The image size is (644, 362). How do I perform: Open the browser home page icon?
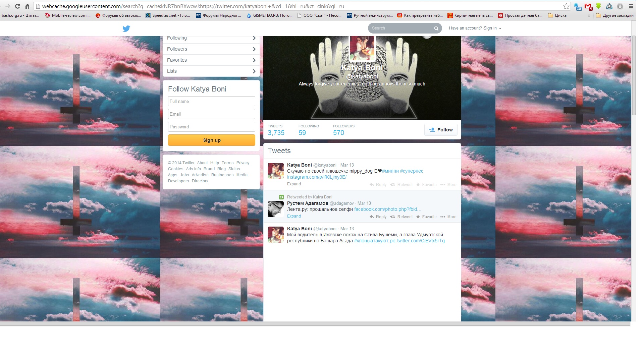28,6
